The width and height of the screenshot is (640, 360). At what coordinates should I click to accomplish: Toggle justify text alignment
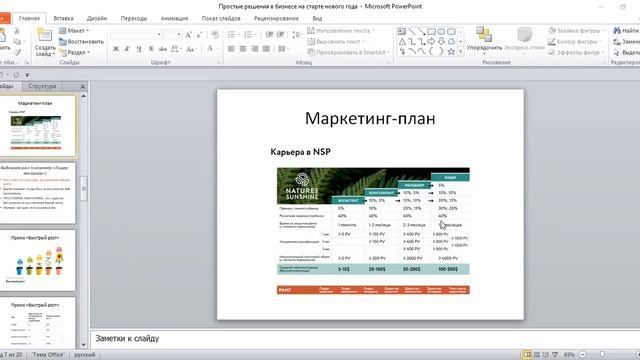coord(267,49)
